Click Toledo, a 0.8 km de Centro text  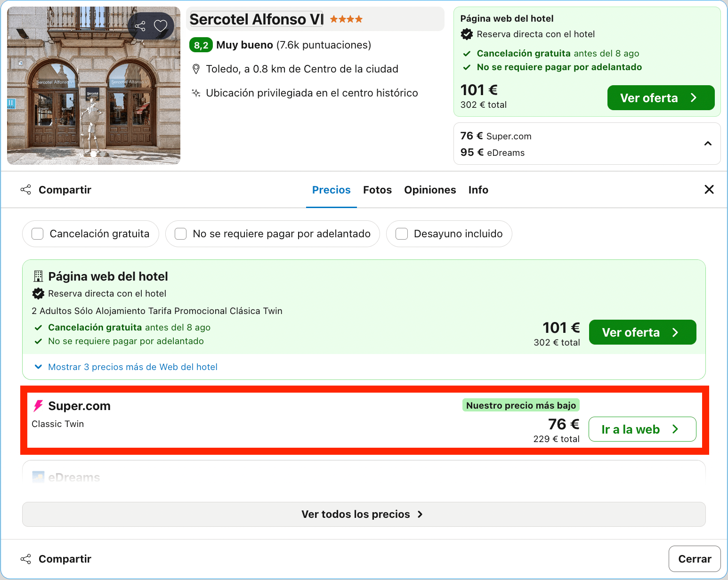[x=302, y=69]
